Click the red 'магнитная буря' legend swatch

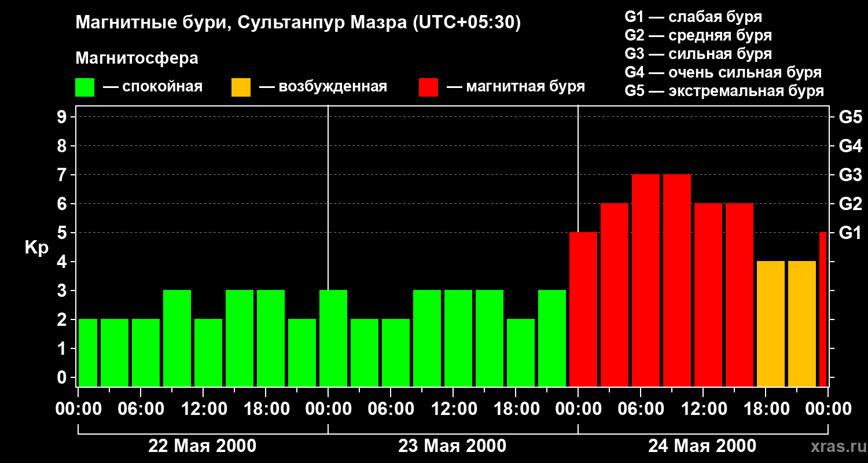[x=428, y=87]
